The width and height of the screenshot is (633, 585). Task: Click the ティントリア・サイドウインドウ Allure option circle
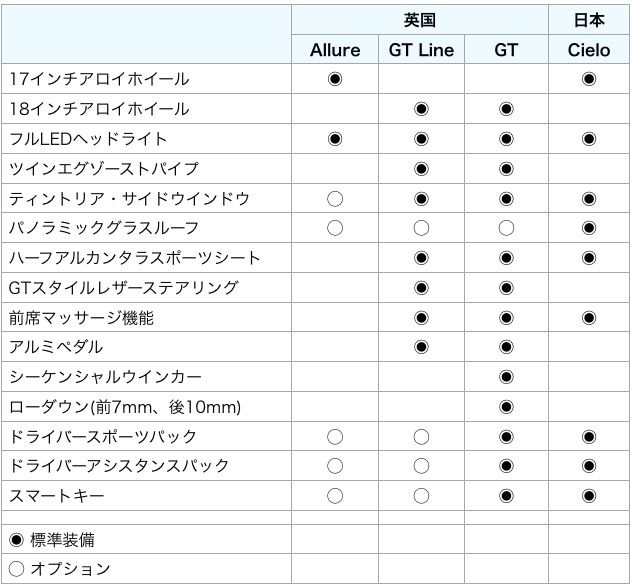pos(335,199)
